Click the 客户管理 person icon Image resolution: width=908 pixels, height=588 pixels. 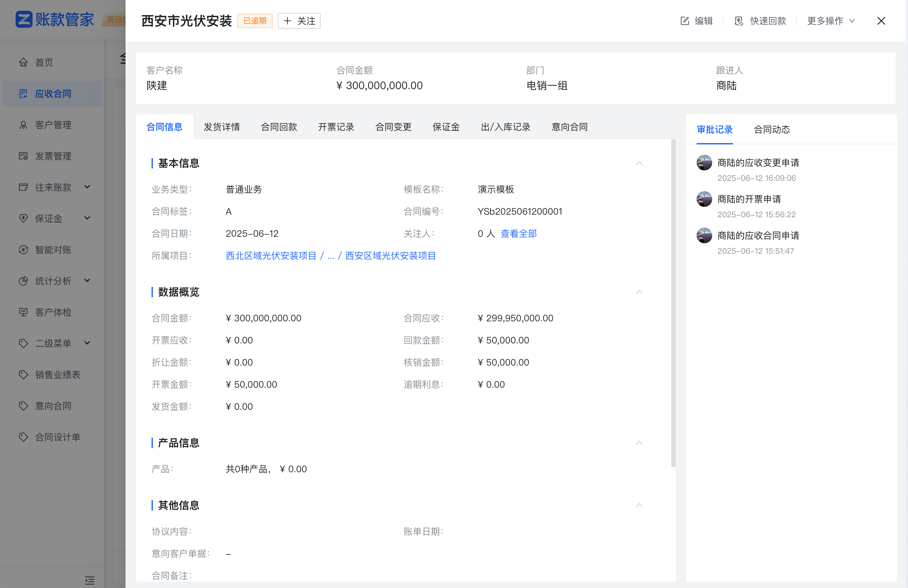(23, 125)
